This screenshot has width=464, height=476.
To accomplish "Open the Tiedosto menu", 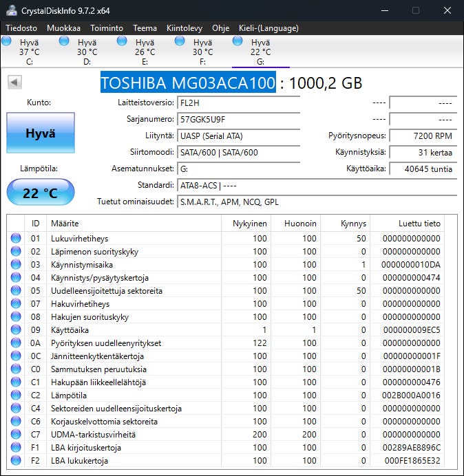I will (21, 28).
